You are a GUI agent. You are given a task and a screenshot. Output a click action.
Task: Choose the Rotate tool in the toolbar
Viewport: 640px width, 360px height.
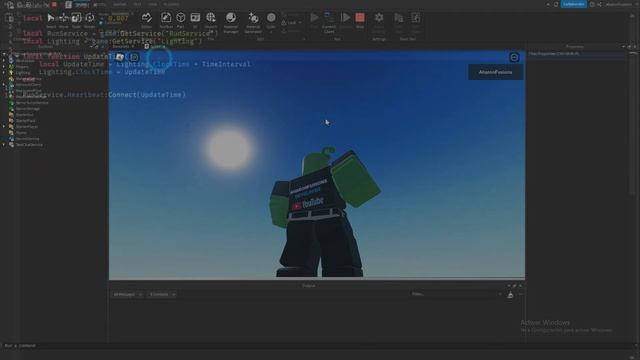(x=89, y=20)
